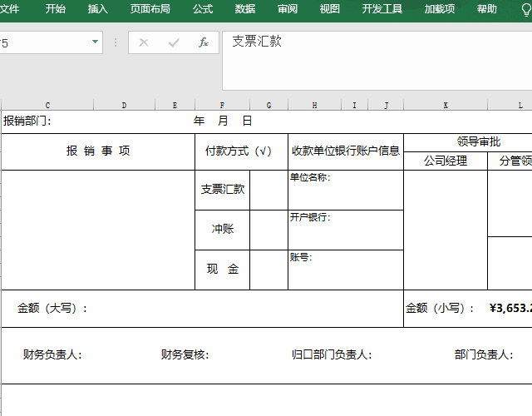Switch to the 视图 ribbon tab

pyautogui.click(x=329, y=8)
